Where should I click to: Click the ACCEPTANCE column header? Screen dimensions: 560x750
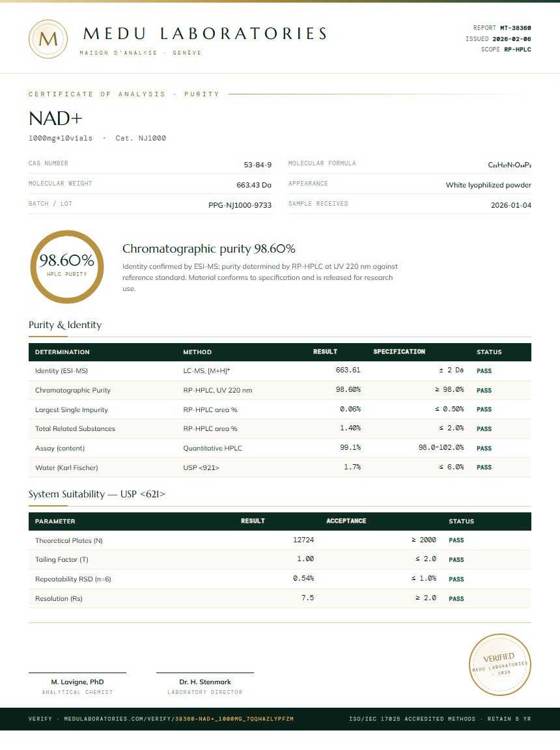346,521
